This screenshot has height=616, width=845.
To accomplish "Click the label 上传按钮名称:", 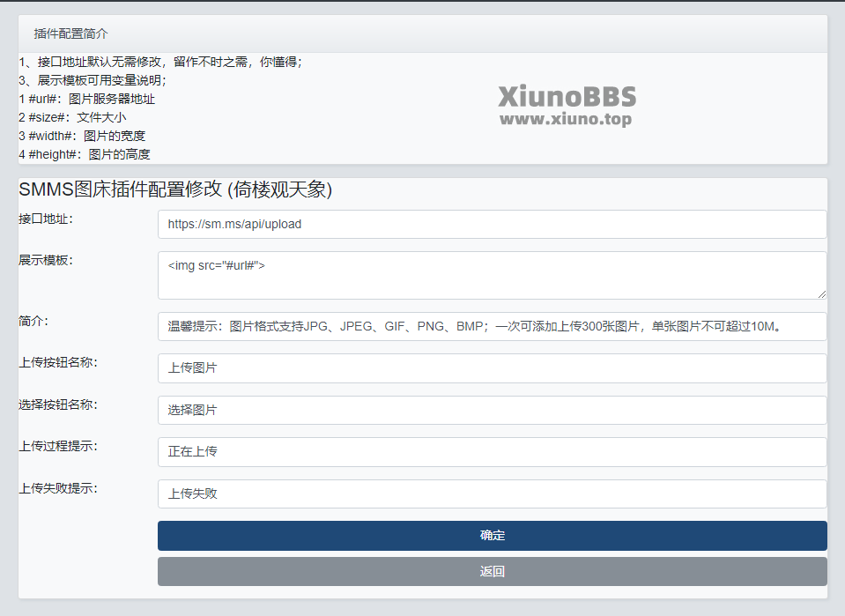I will coord(58,362).
